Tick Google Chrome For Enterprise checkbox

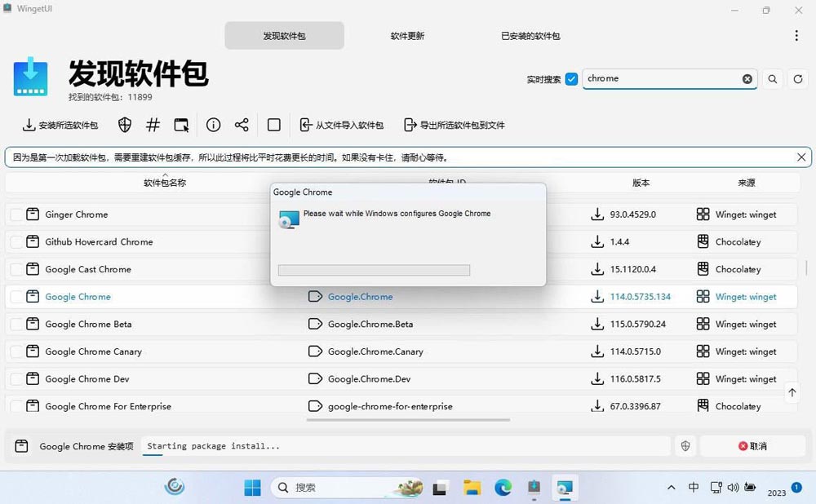click(x=16, y=406)
